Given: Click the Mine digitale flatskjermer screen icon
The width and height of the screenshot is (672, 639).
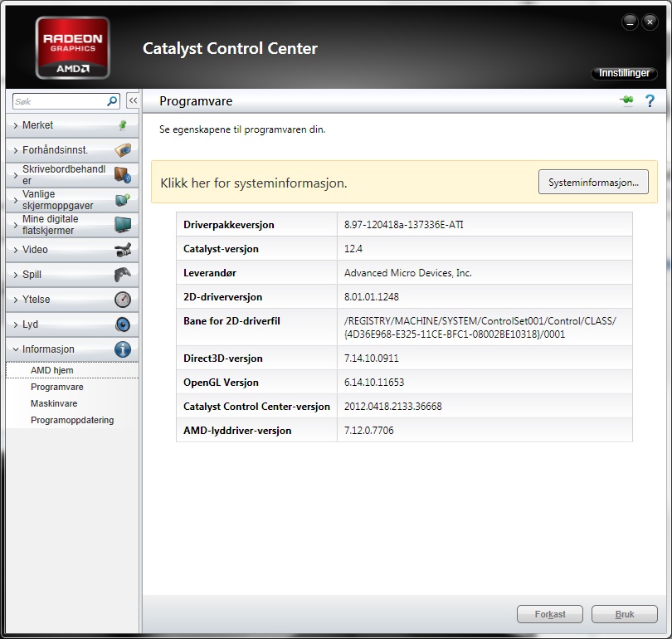Looking at the screenshot, I should coord(123,225).
